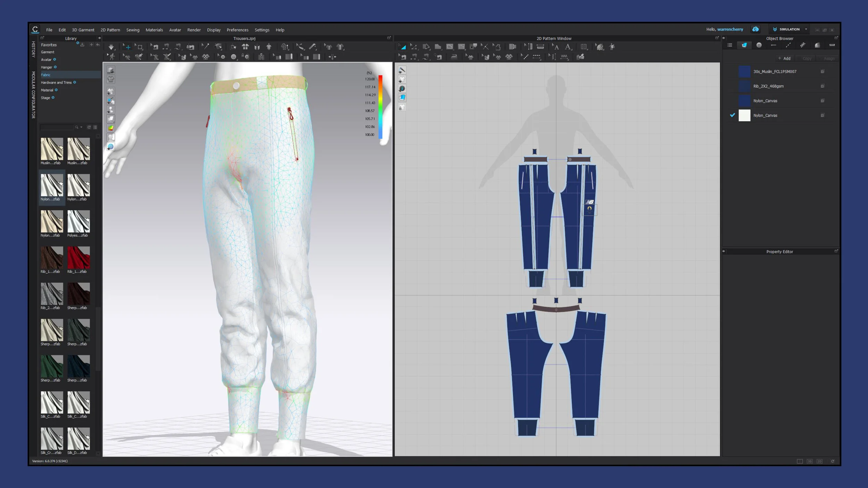Select the red Rib fabric thumbnail

point(78,258)
